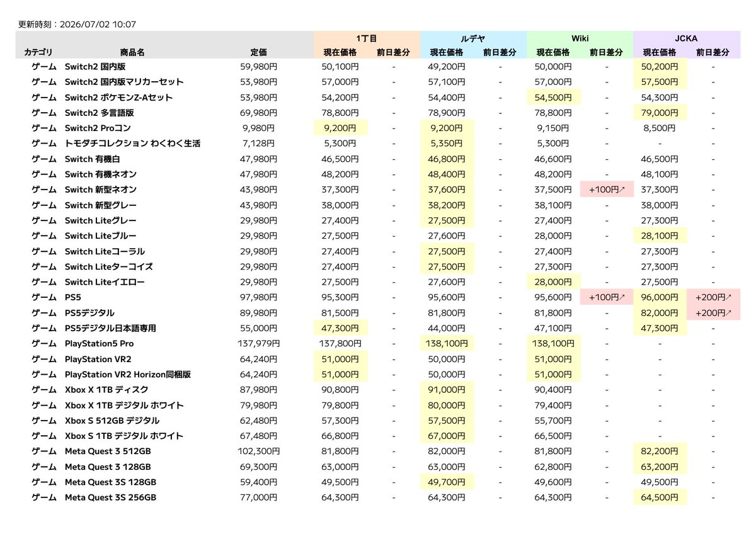
Task: Click the JCKA price 82,000円
Action: pyautogui.click(x=660, y=313)
